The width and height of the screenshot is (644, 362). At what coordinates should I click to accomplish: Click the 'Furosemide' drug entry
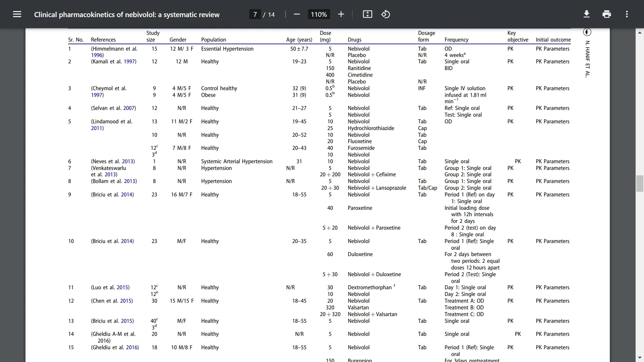coord(361,148)
